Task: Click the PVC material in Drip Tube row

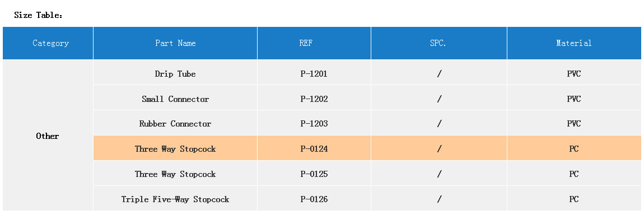Action: pos(573,74)
